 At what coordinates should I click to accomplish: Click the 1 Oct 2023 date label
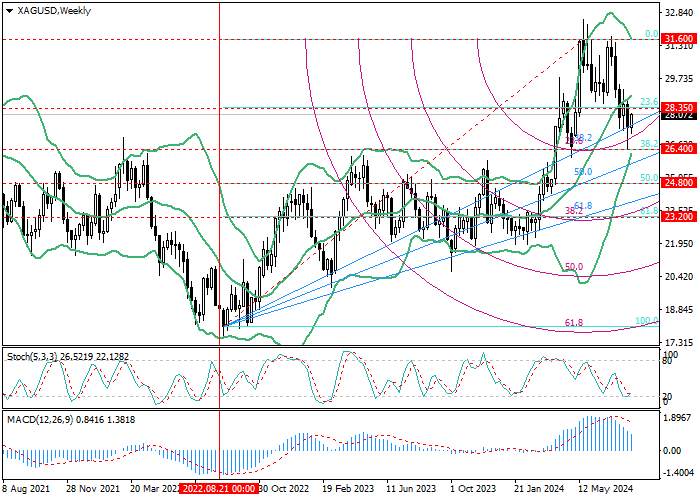[x=473, y=489]
